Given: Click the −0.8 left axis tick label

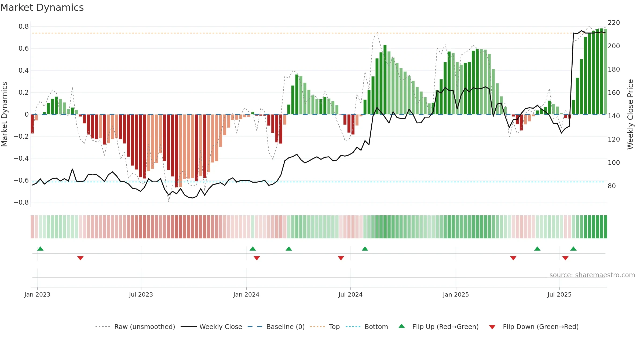Looking at the screenshot, I should point(21,202).
